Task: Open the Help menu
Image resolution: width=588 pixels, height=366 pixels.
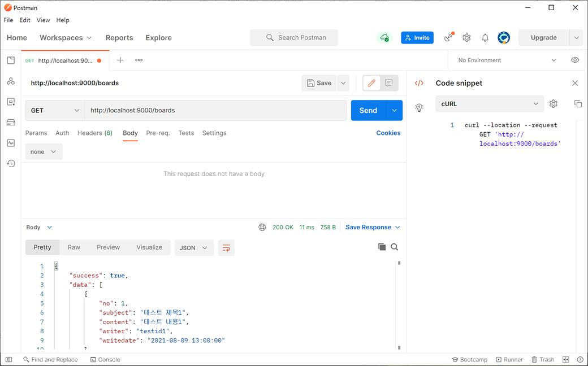Action: 63,20
